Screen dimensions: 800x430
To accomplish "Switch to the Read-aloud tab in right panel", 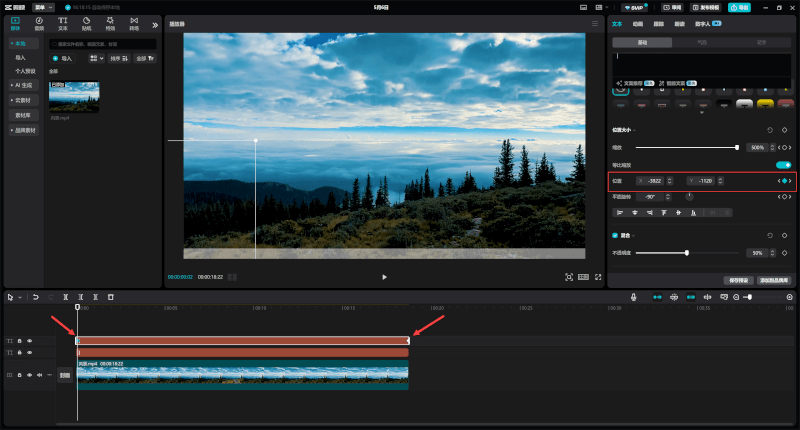I will click(680, 24).
